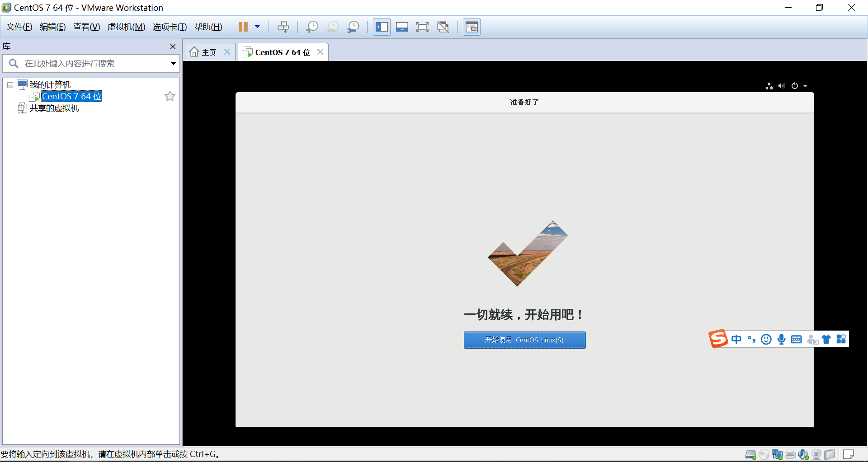Viewport: 868px width, 462px height.
Task: Switch the VM to Unity mode
Action: 443,27
